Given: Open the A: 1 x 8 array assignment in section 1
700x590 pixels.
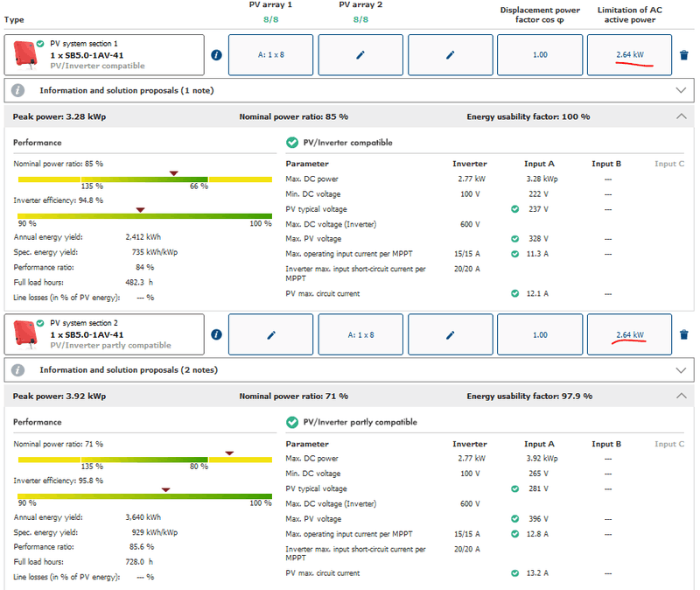Looking at the screenshot, I should click(x=270, y=54).
